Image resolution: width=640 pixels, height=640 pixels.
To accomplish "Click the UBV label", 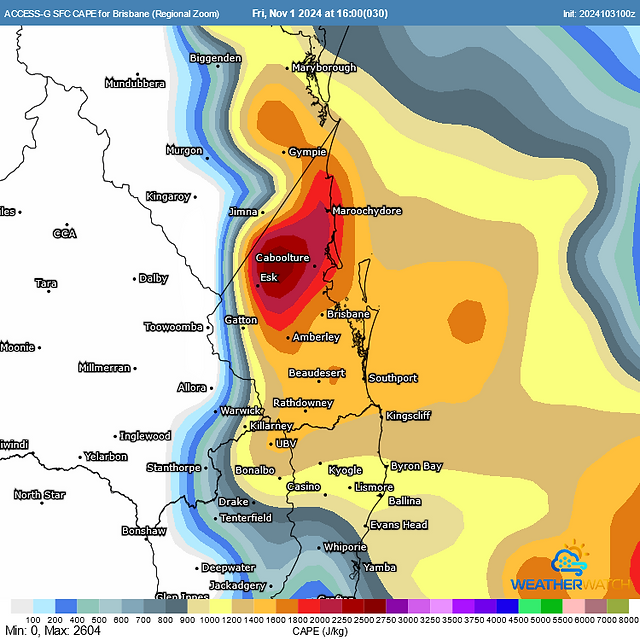I will 286,443.
